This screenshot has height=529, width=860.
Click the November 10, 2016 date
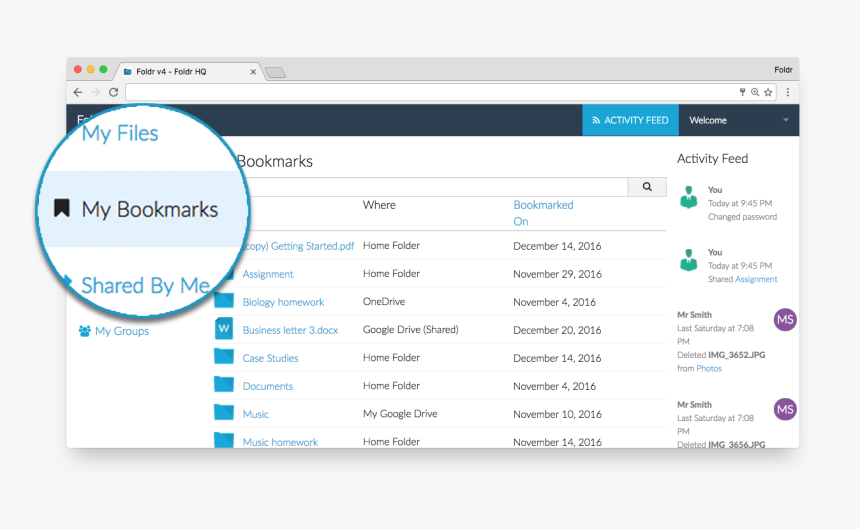tap(557, 414)
